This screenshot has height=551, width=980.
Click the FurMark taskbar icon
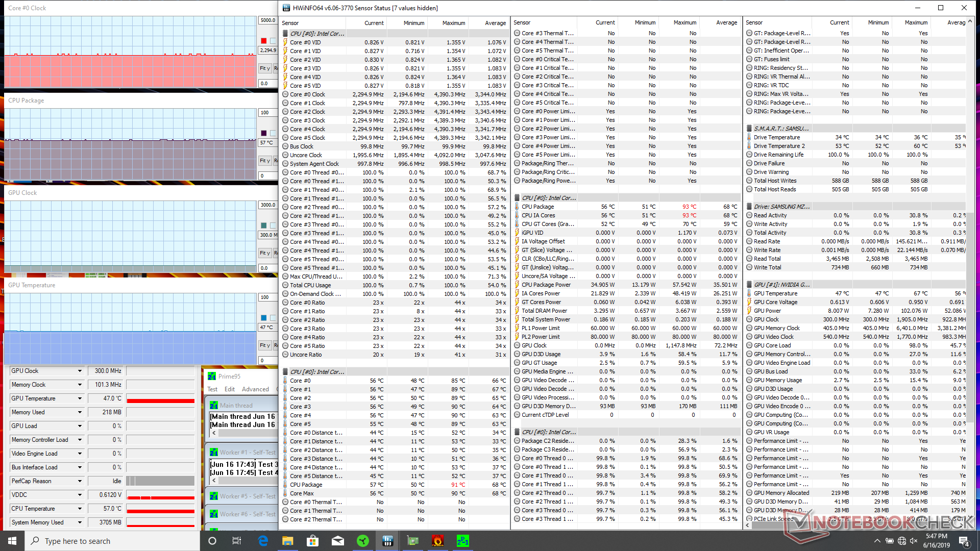[437, 541]
